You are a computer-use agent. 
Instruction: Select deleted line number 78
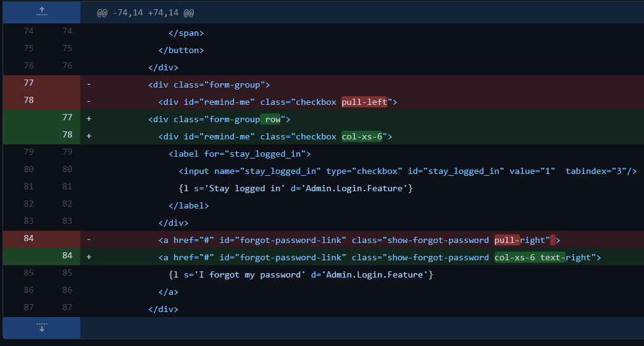click(x=28, y=100)
